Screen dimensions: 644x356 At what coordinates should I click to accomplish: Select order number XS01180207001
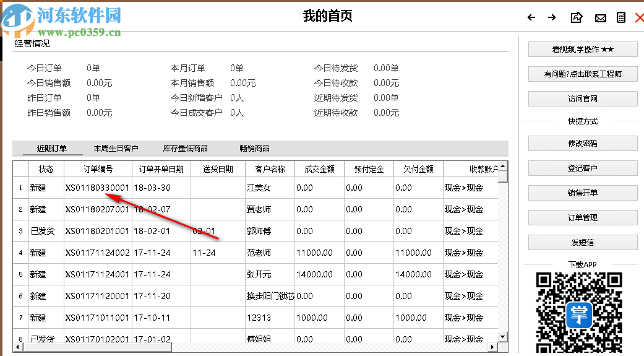click(x=97, y=210)
